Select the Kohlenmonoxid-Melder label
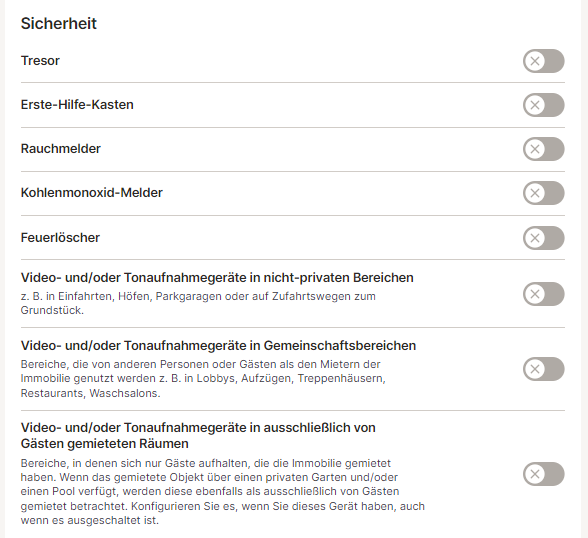The width and height of the screenshot is (588, 538). (x=92, y=193)
